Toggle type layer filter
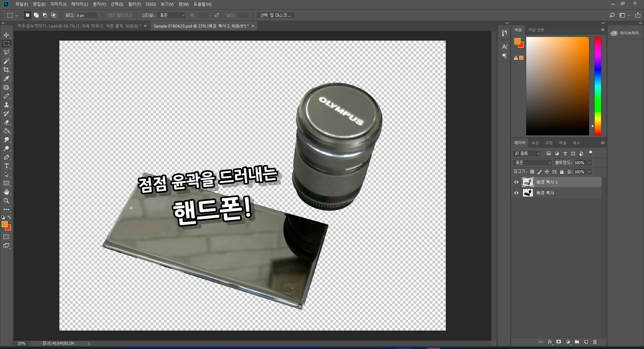The height and width of the screenshot is (349, 644). [x=565, y=153]
